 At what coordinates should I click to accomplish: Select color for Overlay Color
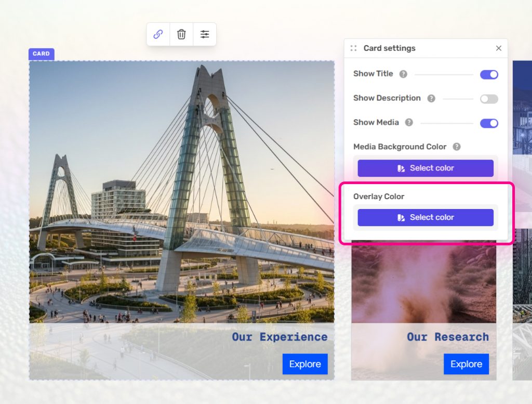425,218
